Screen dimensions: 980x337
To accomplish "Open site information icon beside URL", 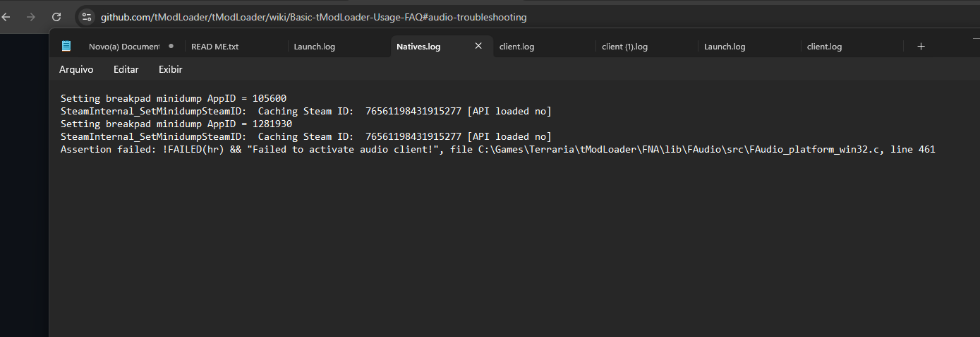I will tap(87, 17).
